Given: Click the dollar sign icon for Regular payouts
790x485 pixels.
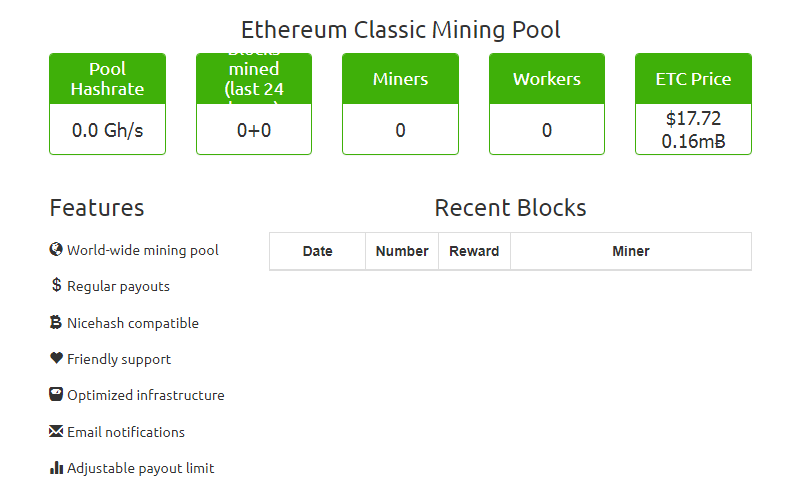Looking at the screenshot, I should coord(56,285).
